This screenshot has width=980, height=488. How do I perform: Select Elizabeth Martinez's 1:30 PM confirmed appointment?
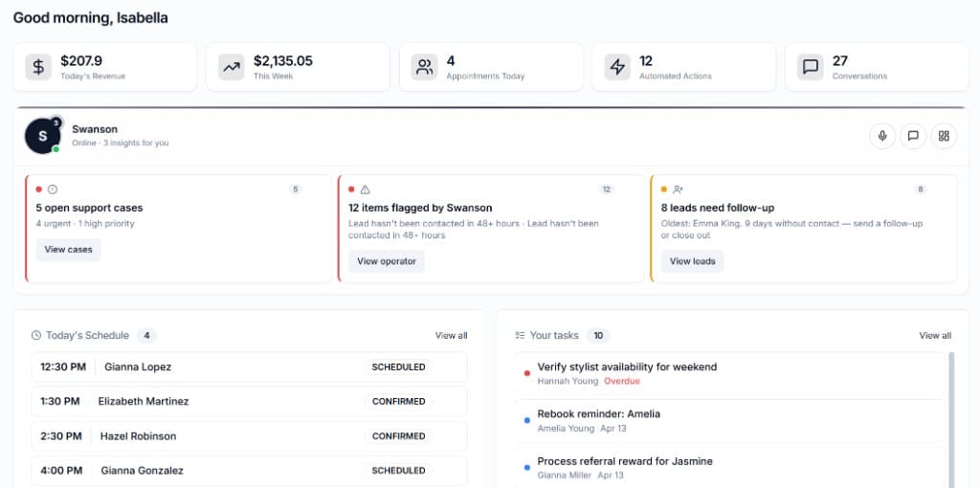click(249, 402)
